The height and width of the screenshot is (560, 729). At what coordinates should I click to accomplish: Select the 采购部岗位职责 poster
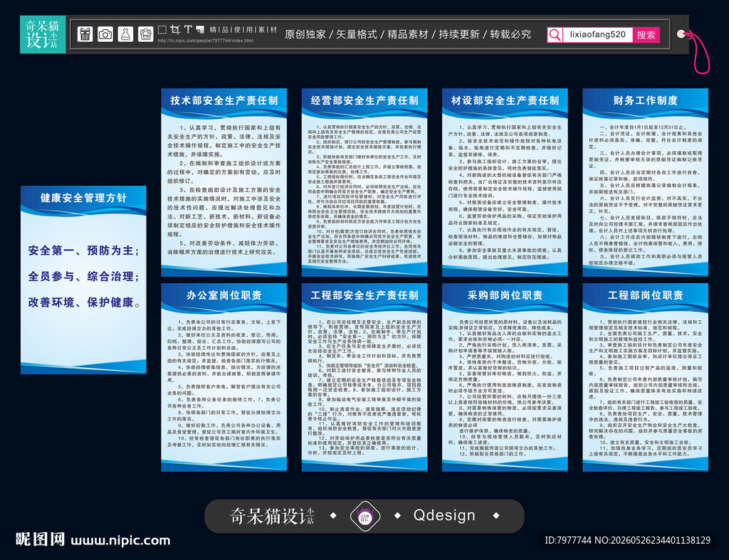point(505,377)
